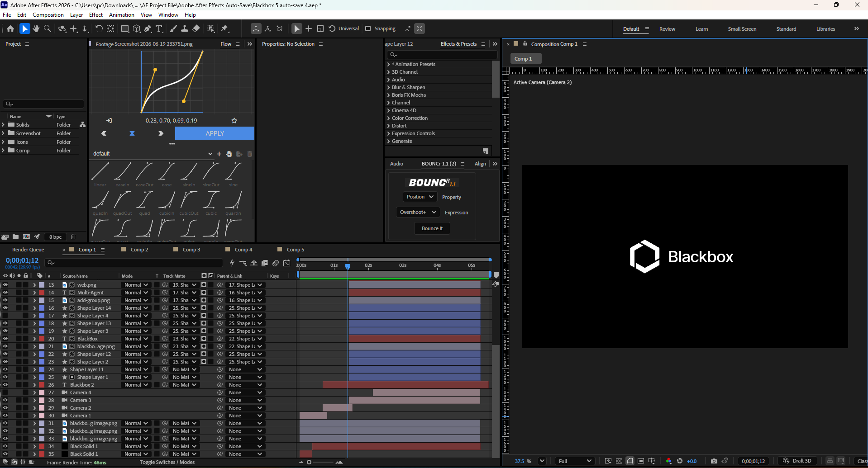
Task: Expand the Icons folder in Project
Action: click(3, 142)
